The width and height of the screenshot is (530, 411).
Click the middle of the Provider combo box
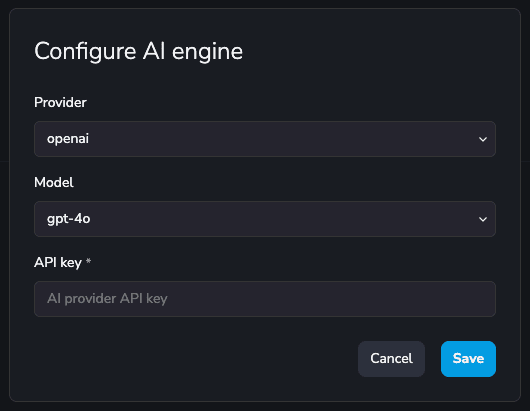[265, 139]
